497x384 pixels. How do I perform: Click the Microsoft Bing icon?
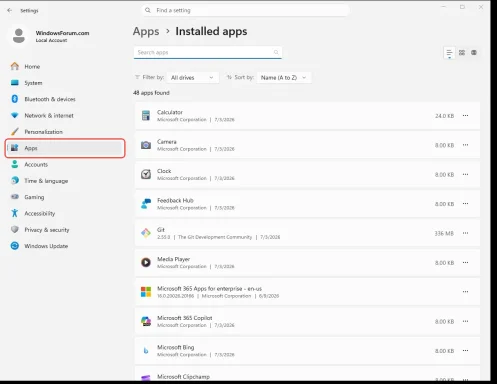(146, 351)
